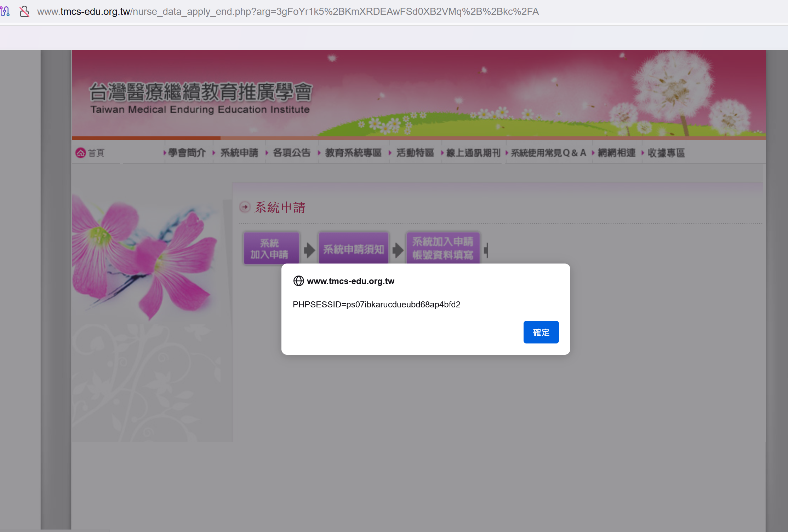The width and height of the screenshot is (788, 532).
Task: Click the globe icon in the alert dialog
Action: click(x=298, y=281)
